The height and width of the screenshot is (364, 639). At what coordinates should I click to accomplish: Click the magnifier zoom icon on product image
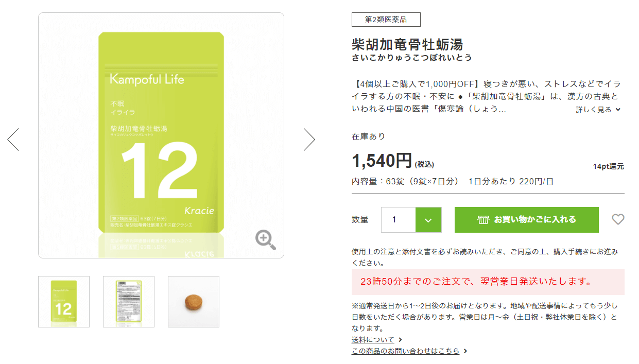[265, 240]
